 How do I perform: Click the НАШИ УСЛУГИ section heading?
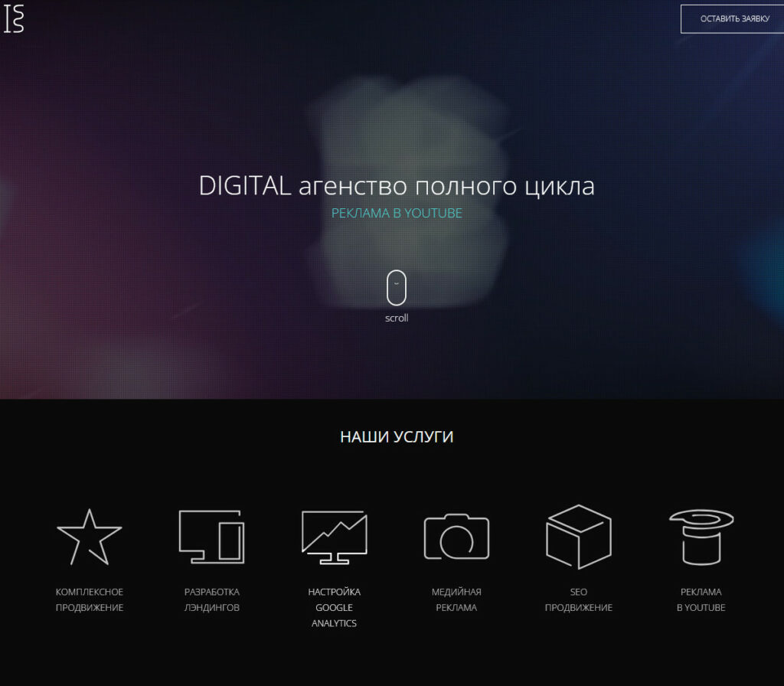point(397,437)
